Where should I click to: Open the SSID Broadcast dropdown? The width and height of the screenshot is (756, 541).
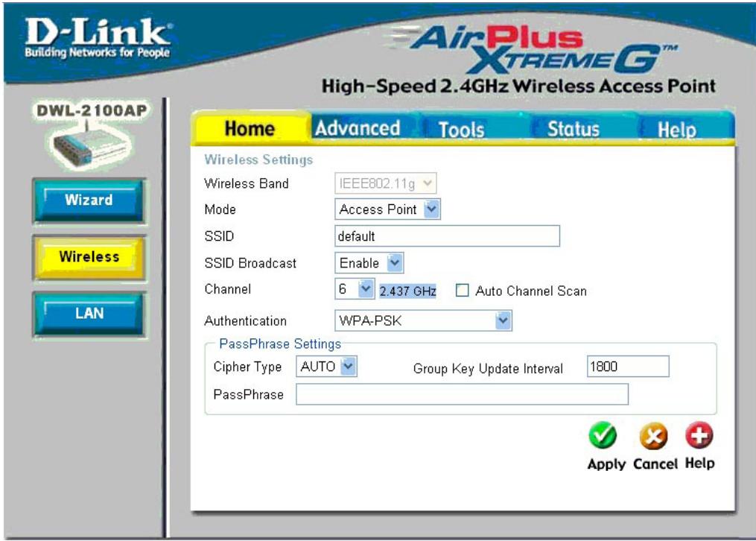(369, 263)
